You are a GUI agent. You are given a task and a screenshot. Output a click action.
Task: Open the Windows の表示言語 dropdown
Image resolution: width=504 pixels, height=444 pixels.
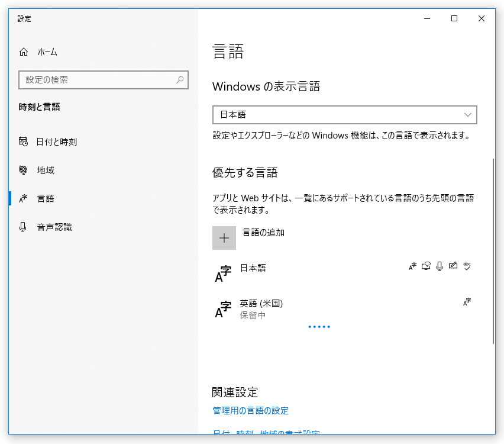click(x=344, y=114)
